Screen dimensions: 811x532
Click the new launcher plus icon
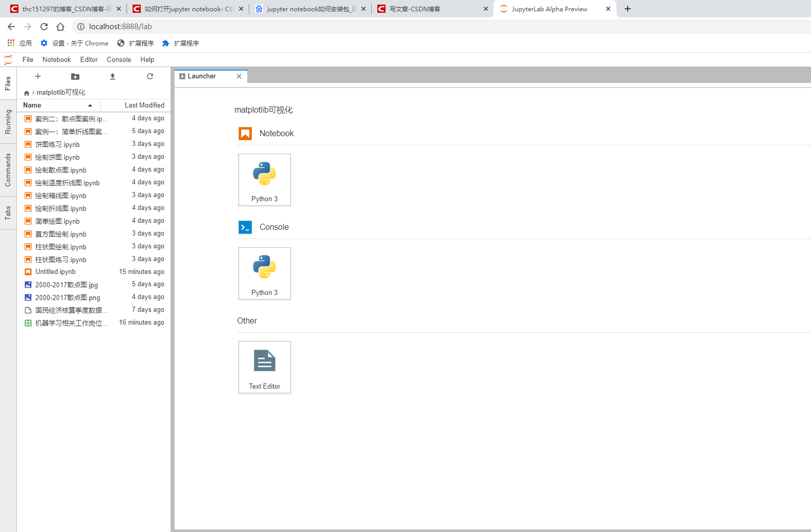click(37, 76)
